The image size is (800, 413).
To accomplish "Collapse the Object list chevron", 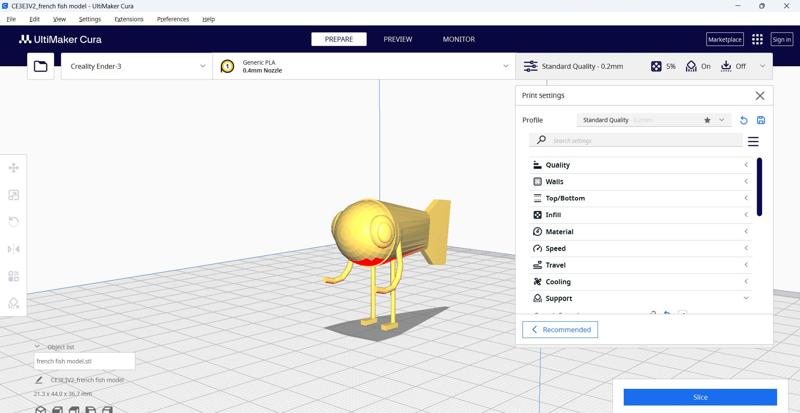I will pos(37,346).
